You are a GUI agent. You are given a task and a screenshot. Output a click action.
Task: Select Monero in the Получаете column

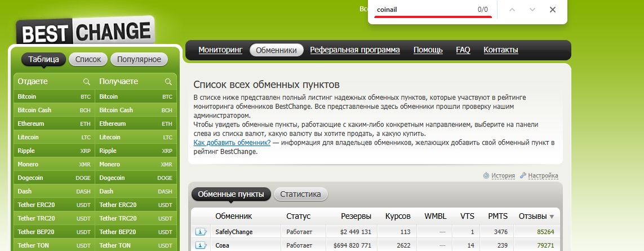tap(136, 165)
